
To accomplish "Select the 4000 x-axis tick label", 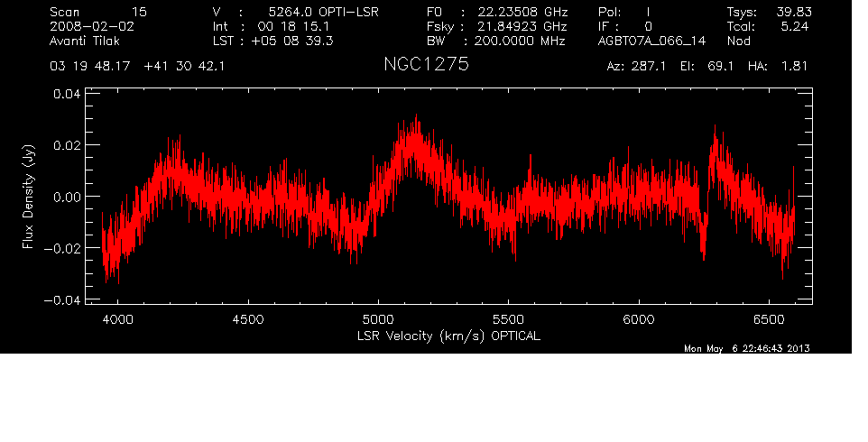I will pos(118,319).
